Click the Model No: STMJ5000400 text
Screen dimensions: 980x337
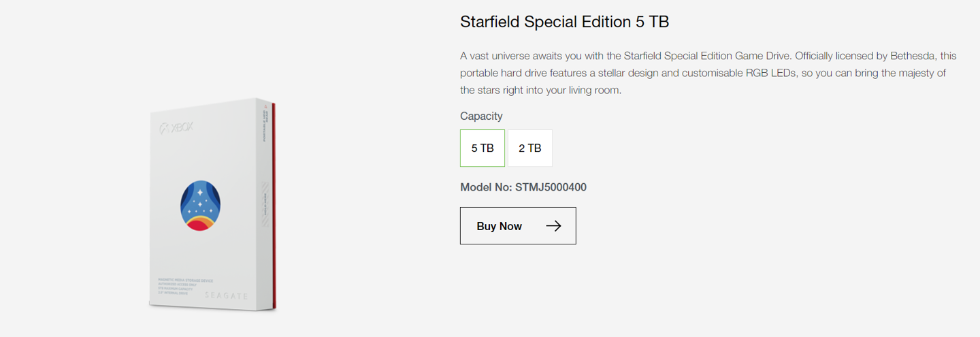coord(523,187)
